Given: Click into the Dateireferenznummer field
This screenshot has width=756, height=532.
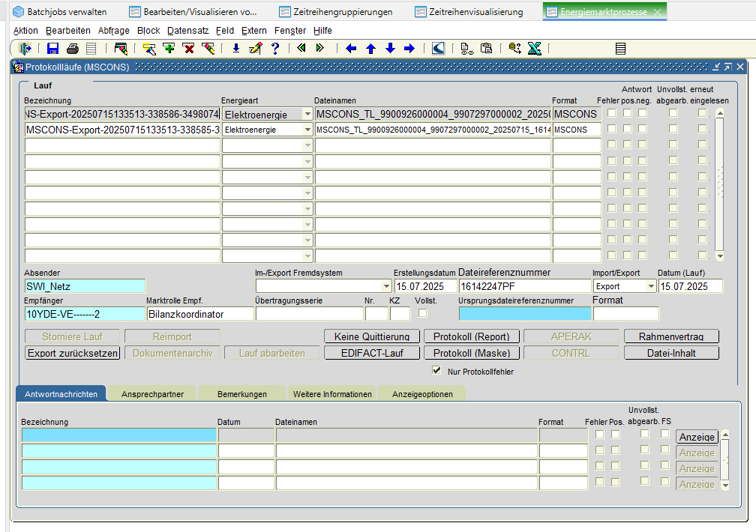Looking at the screenshot, I should coord(524,286).
